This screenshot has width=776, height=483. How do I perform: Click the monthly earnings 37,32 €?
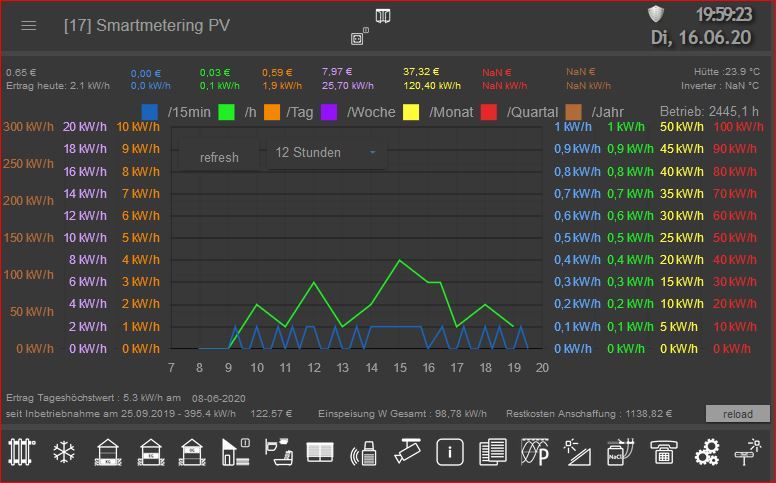(421, 72)
